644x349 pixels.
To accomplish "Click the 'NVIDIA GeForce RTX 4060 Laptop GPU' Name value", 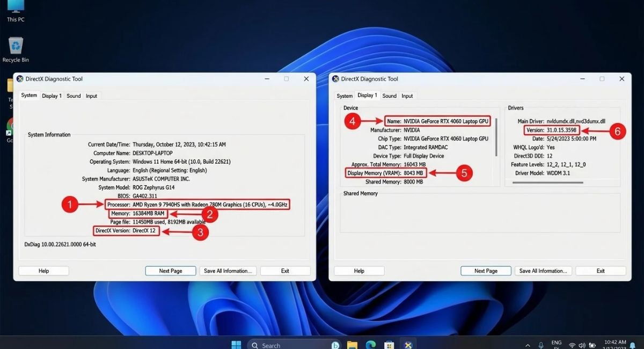I will [445, 122].
